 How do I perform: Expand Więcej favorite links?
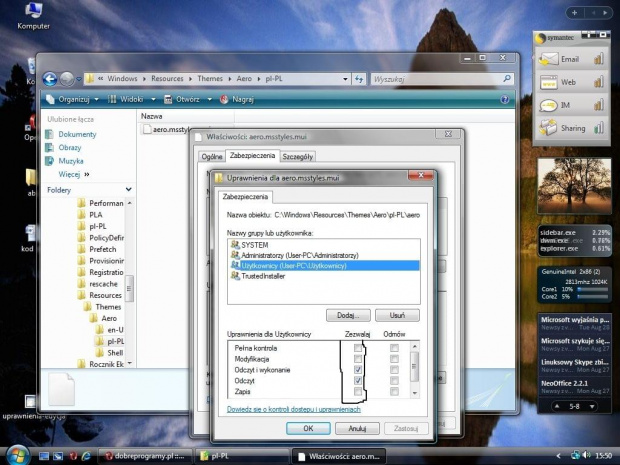pos(74,174)
